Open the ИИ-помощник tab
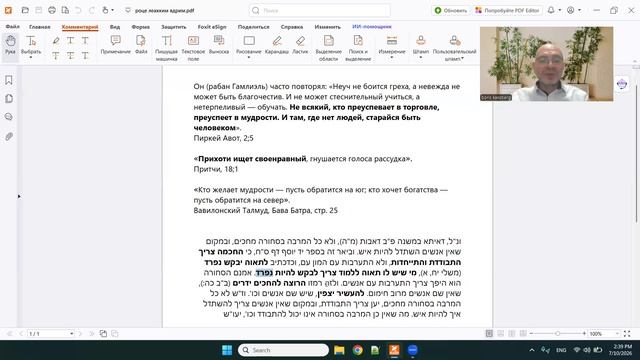This screenshot has width=640, height=360. [x=371, y=27]
